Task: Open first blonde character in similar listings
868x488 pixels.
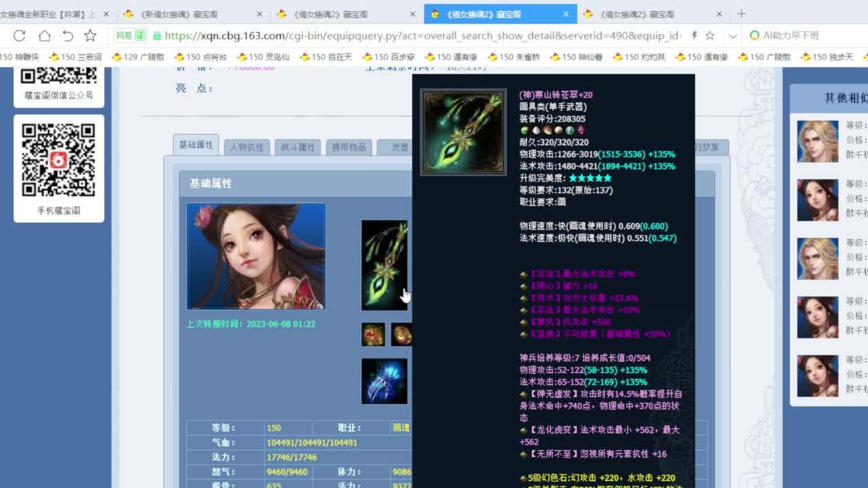Action: pos(817,141)
